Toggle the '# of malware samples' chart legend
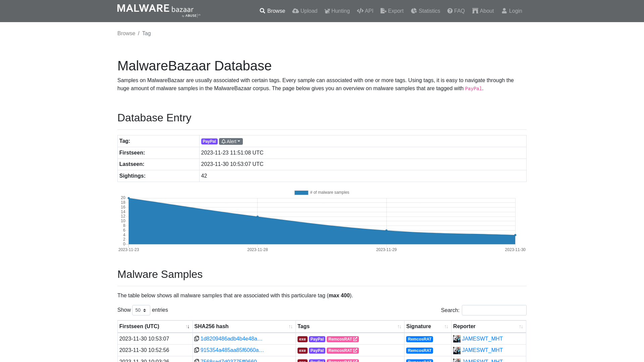This screenshot has width=644, height=362. pos(322,192)
